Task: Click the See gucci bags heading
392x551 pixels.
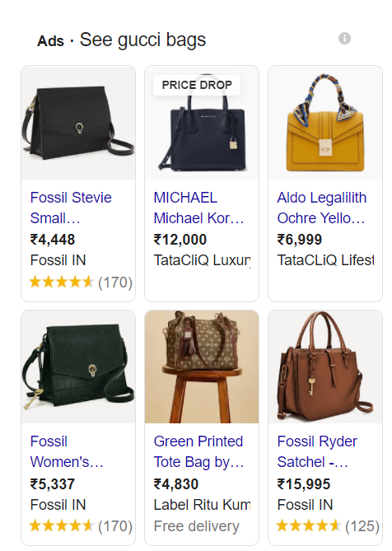Action: (142, 40)
